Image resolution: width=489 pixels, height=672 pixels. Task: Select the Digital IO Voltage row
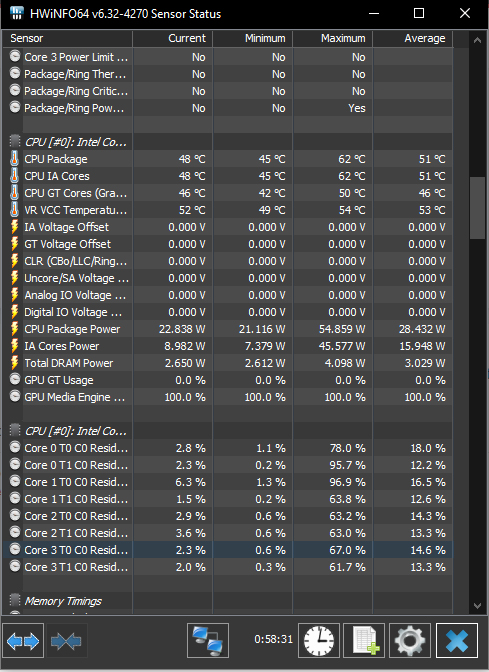point(228,312)
